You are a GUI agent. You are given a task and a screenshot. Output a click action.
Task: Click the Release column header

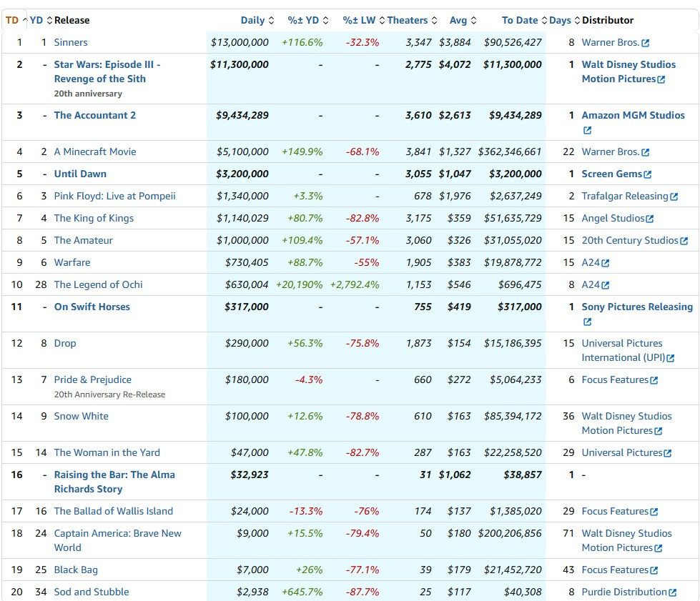(72, 21)
